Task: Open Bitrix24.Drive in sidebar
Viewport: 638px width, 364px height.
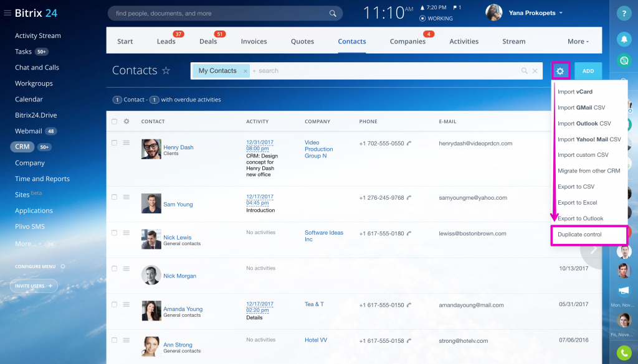Action: (36, 115)
